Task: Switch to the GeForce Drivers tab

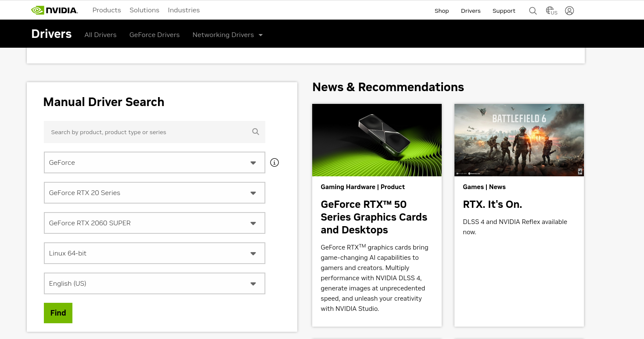Action: 154,35
